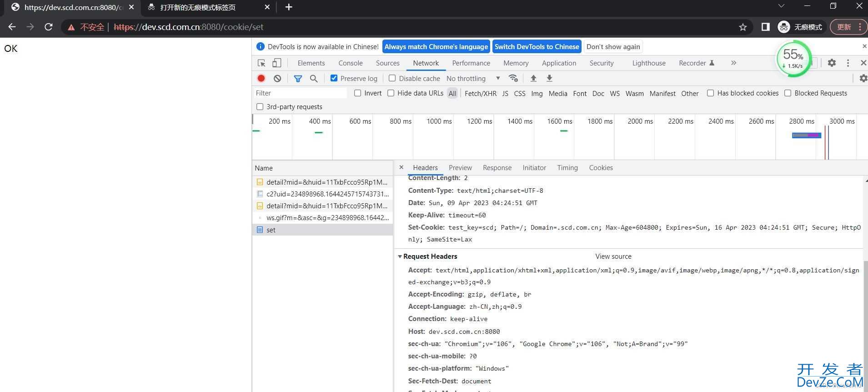Click the blue request bar in timeline
Viewport: 868px width, 392px height.
806,136
